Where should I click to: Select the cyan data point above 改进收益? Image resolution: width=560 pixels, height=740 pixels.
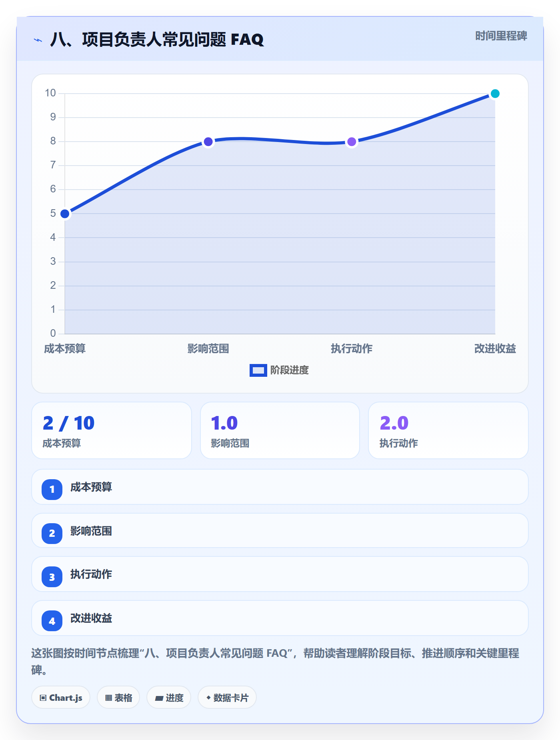pyautogui.click(x=495, y=94)
